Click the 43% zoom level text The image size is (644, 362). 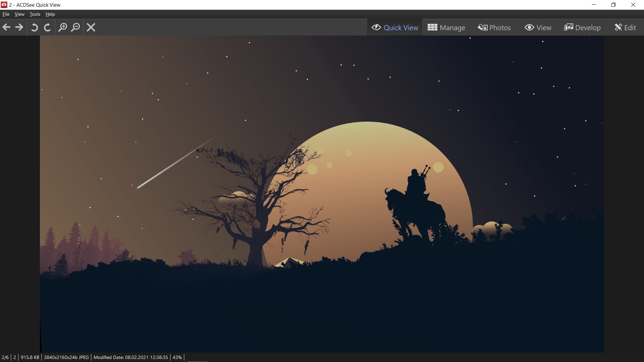(x=177, y=357)
